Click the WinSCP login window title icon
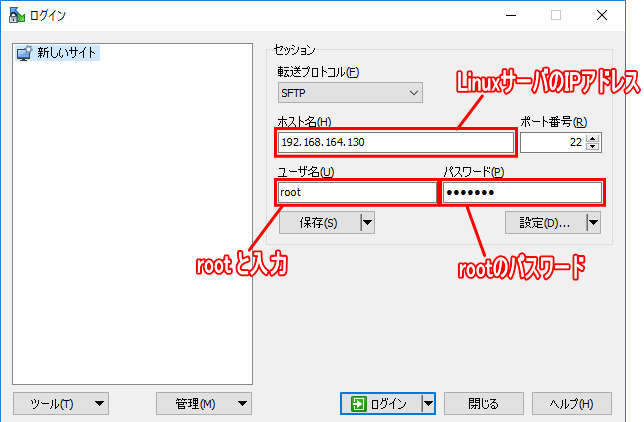This screenshot has width=644, height=422. (x=16, y=15)
